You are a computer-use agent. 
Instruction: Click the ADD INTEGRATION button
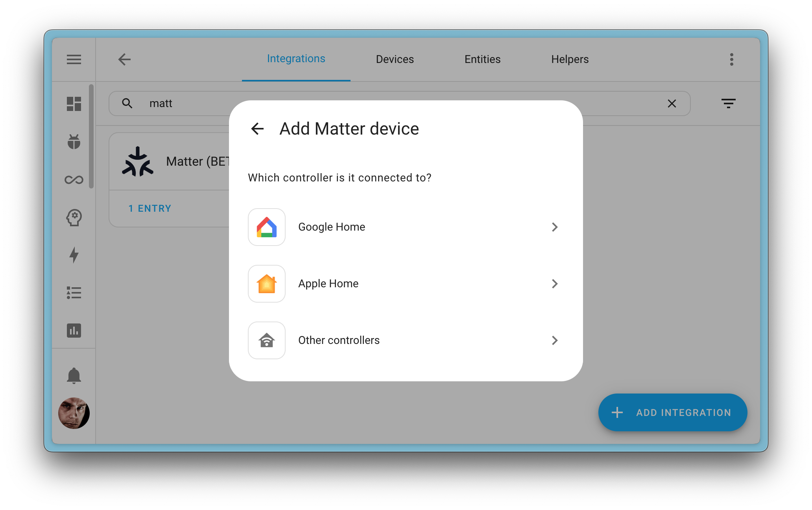(x=671, y=412)
